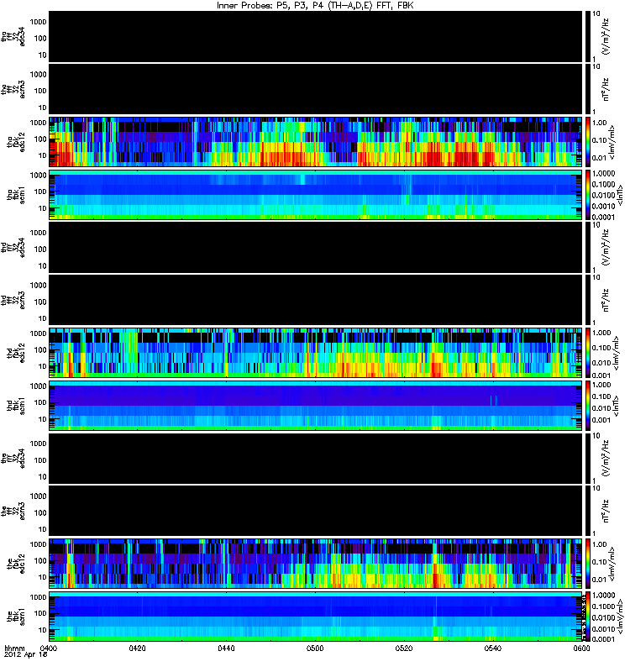
Task: Click the nT²/Hz unit label of thd scm3 panel
Action: (x=606, y=300)
